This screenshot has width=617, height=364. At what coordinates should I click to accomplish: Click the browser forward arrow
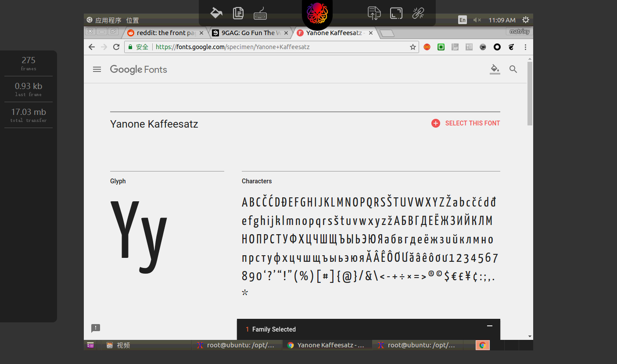pyautogui.click(x=104, y=47)
